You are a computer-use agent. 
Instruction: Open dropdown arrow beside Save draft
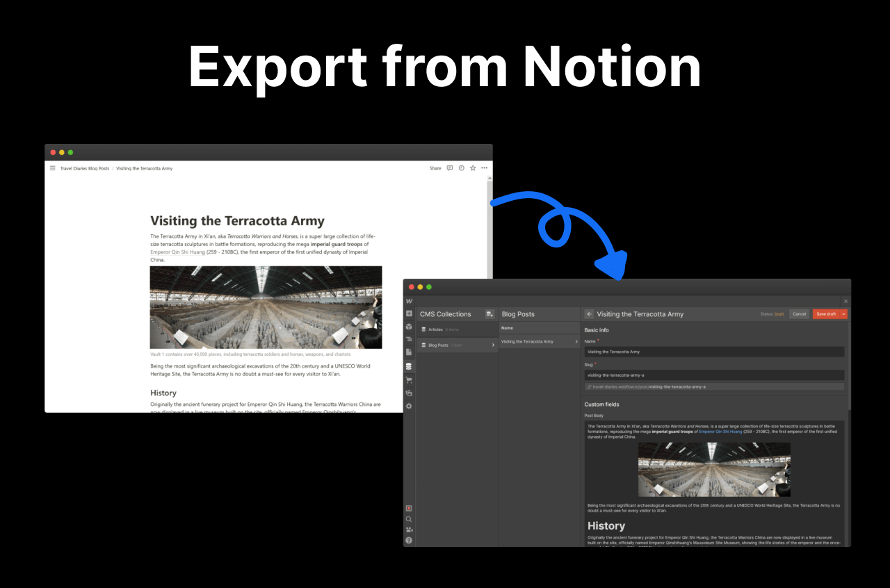(844, 314)
